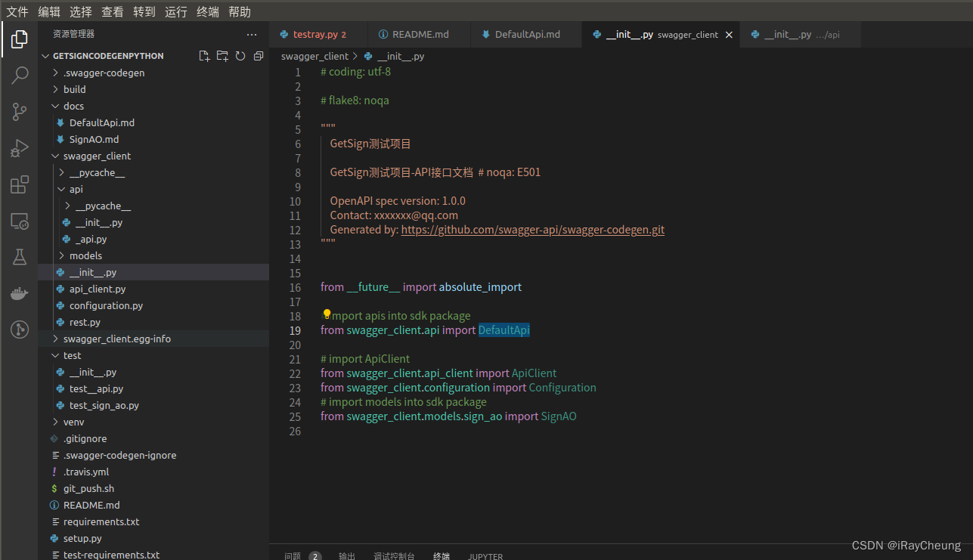Open rest.py file
The width and height of the screenshot is (973, 560).
pyautogui.click(x=153, y=322)
